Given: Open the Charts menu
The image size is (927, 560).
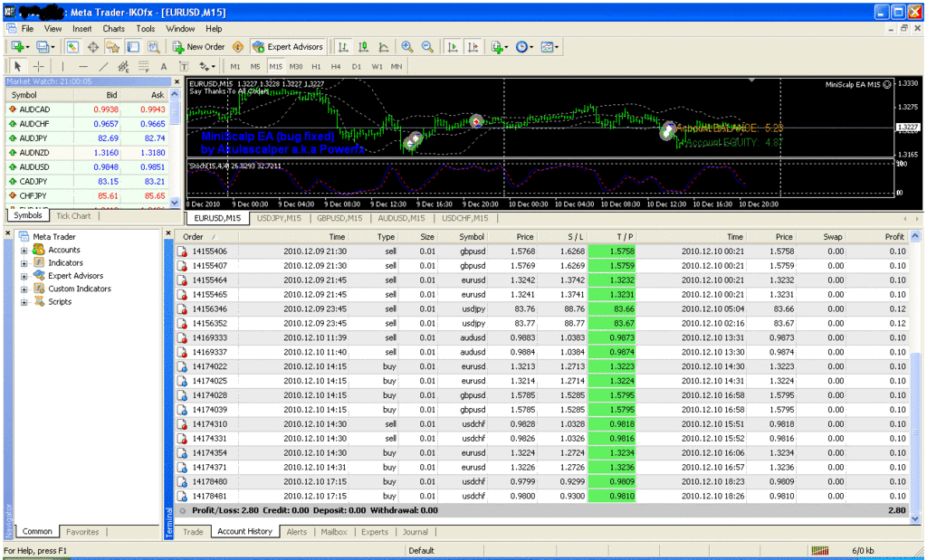Looking at the screenshot, I should point(113,28).
